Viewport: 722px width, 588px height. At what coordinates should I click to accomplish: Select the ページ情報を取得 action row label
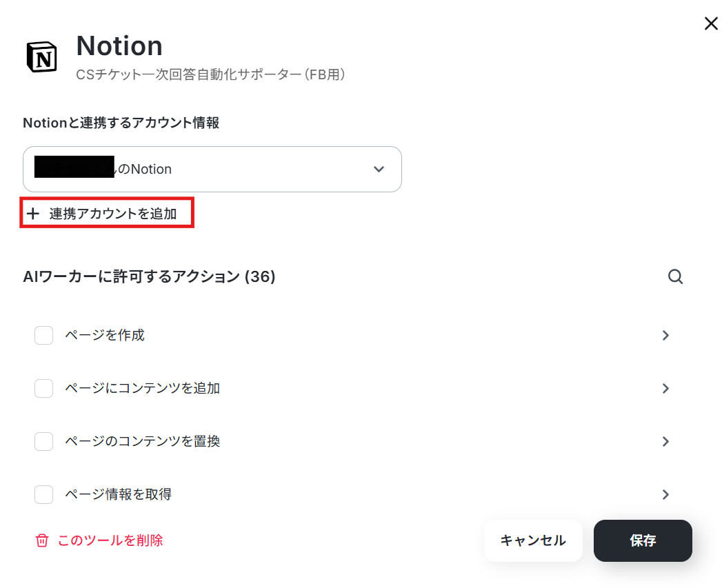point(119,494)
